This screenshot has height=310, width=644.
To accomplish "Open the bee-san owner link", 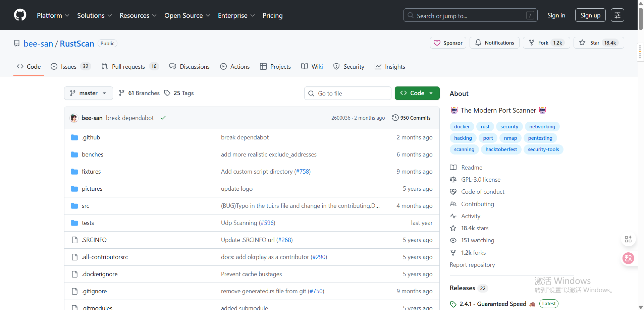I will (x=38, y=44).
